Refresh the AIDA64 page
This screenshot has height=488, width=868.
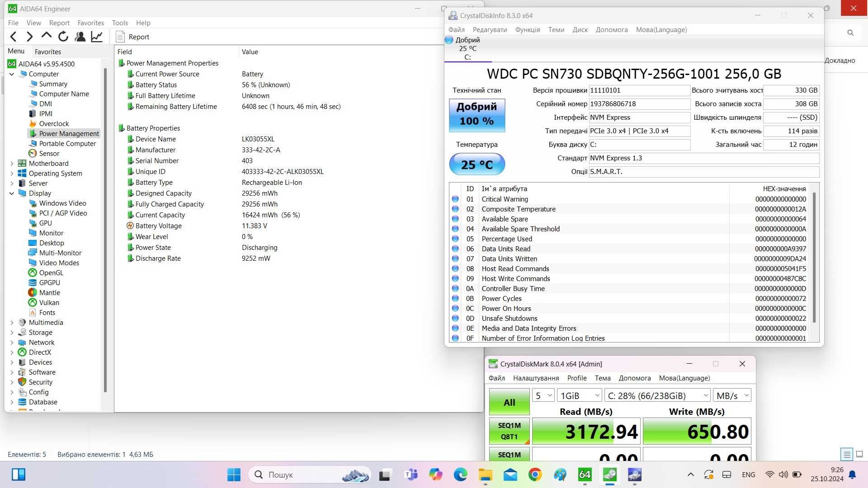pyautogui.click(x=63, y=37)
